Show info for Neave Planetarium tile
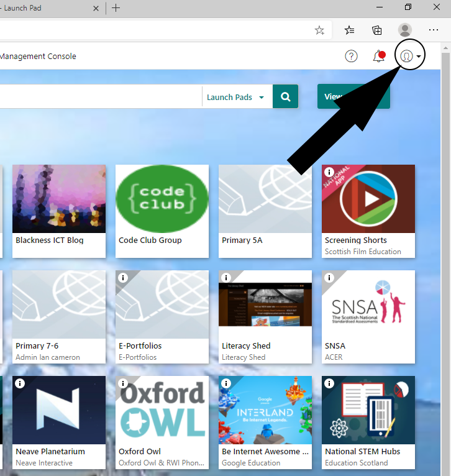 point(20,383)
